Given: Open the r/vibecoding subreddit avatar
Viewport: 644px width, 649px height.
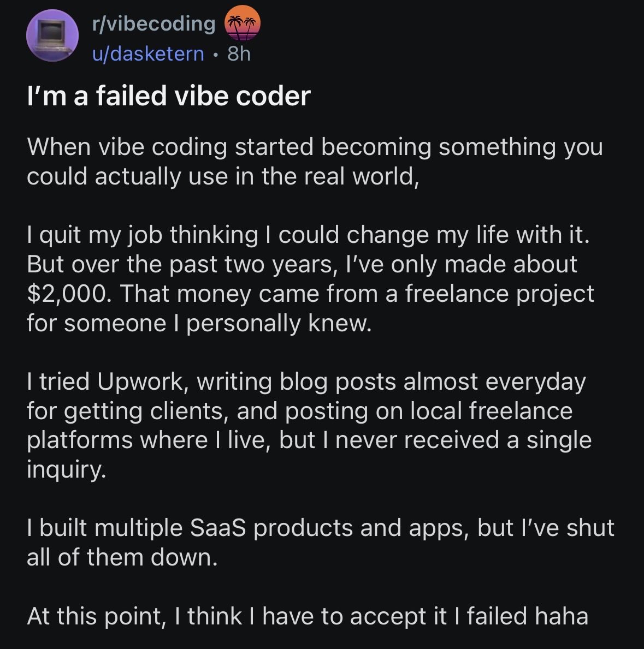Looking at the screenshot, I should pos(51,35).
